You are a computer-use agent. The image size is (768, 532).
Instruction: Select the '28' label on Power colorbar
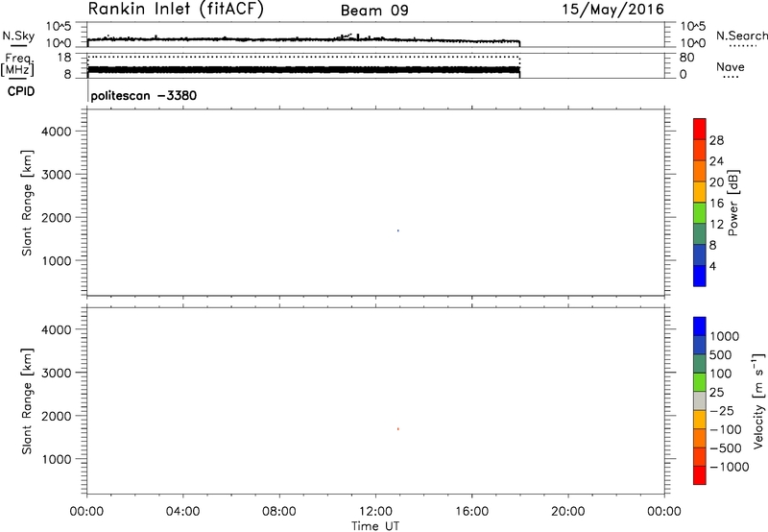pos(716,140)
